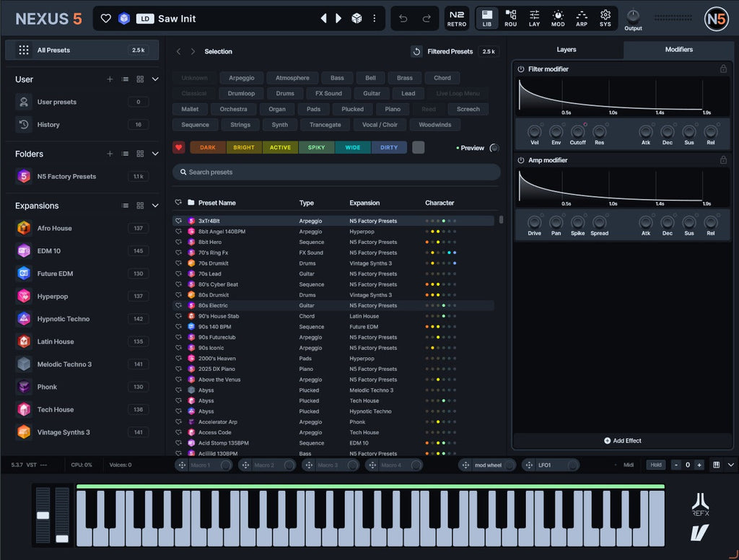
Task: Open the MOD modulation page
Action: [558, 19]
